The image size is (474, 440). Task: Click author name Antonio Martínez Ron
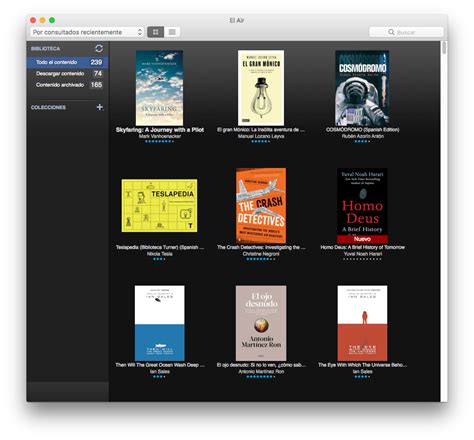click(x=261, y=372)
